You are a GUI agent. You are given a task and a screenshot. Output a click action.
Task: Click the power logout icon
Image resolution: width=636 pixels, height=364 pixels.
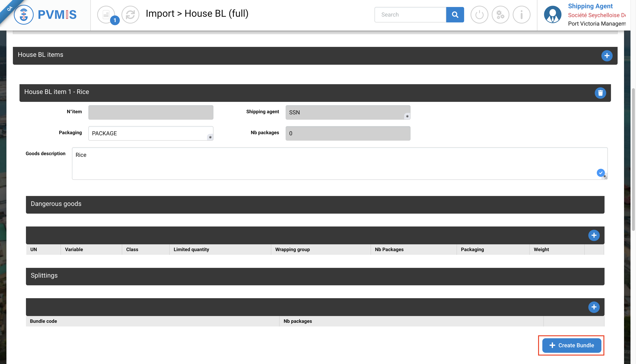479,15
